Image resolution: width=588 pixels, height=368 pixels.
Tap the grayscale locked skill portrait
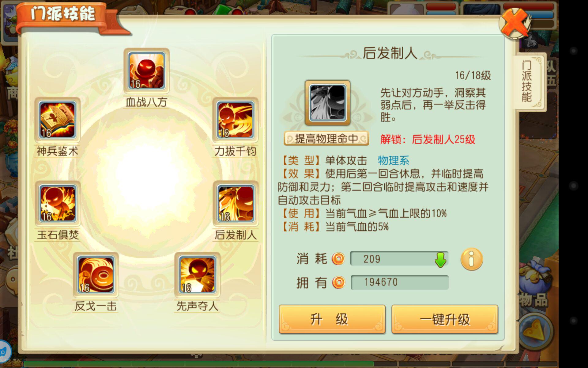point(327,103)
